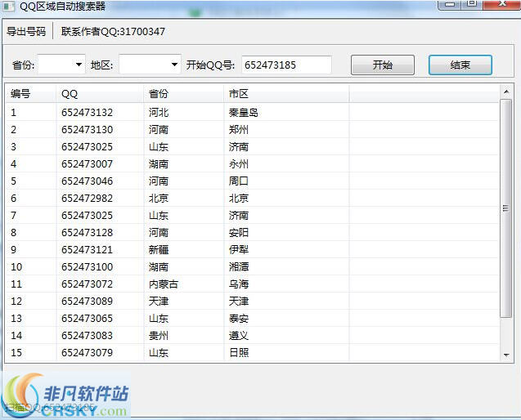Screen dimensions: 521x420
Task: Click the 秦皇岛 city cell
Action: click(244, 113)
